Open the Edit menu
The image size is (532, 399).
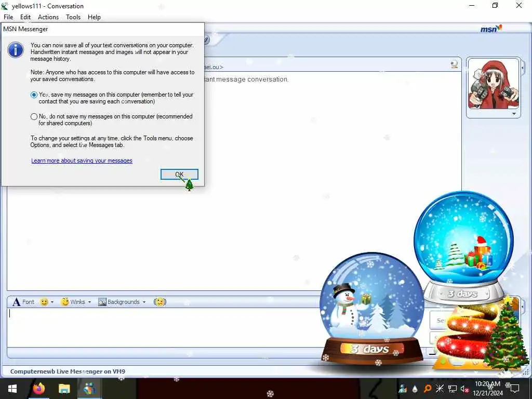(25, 17)
